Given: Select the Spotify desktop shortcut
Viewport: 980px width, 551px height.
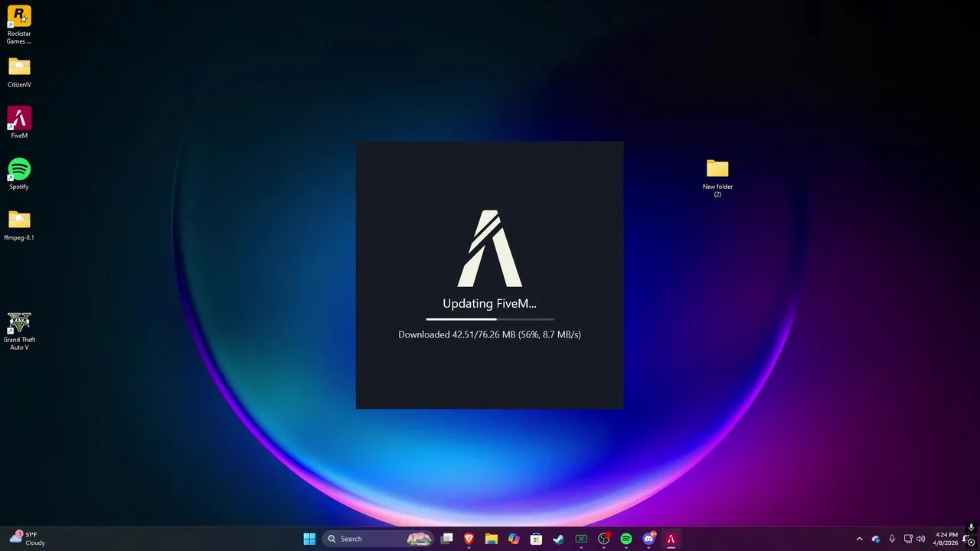Looking at the screenshot, I should click(x=19, y=174).
